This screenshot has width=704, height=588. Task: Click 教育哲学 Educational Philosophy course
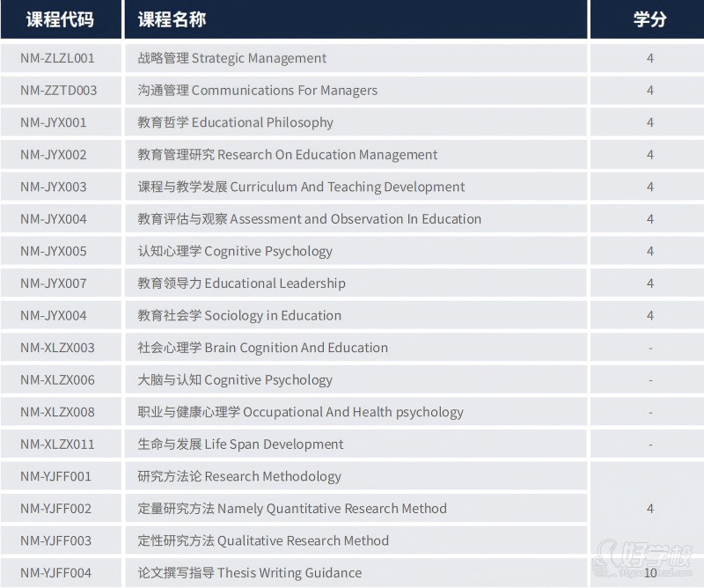pyautogui.click(x=236, y=122)
